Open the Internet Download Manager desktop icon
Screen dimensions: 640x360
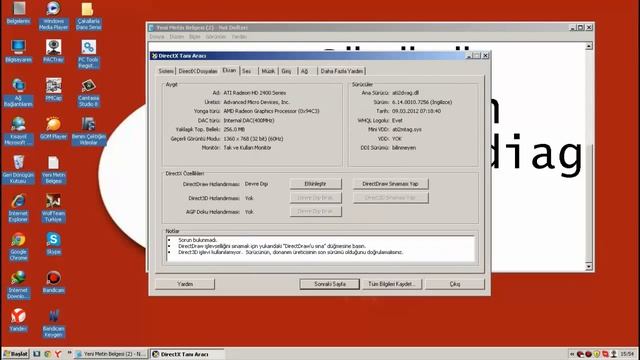(18, 284)
